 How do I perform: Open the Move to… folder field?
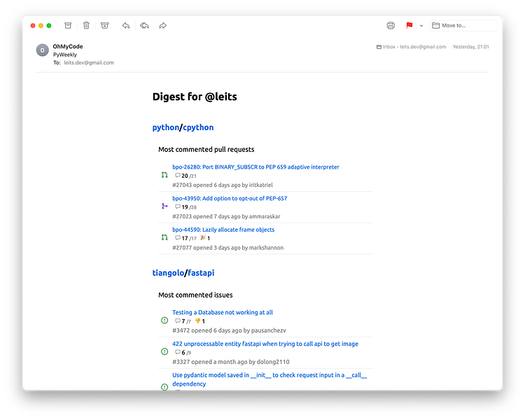[x=463, y=25]
